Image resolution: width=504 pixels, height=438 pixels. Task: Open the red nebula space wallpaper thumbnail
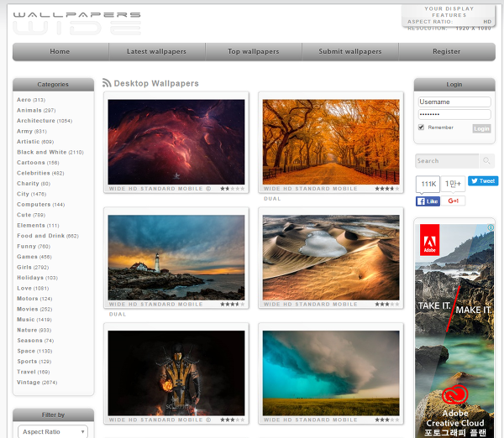176,142
